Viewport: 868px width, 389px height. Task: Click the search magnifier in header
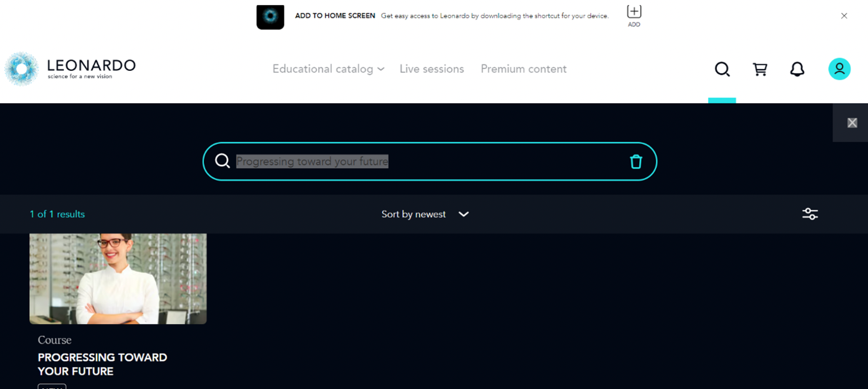point(722,69)
